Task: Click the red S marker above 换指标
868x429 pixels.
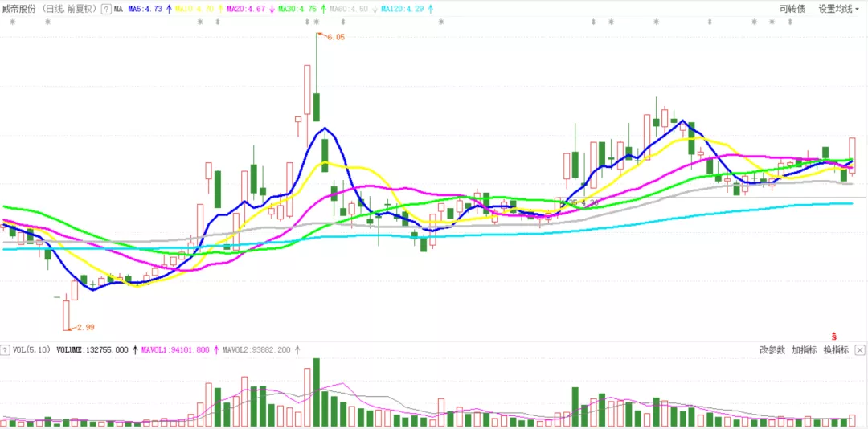Action: coord(834,336)
